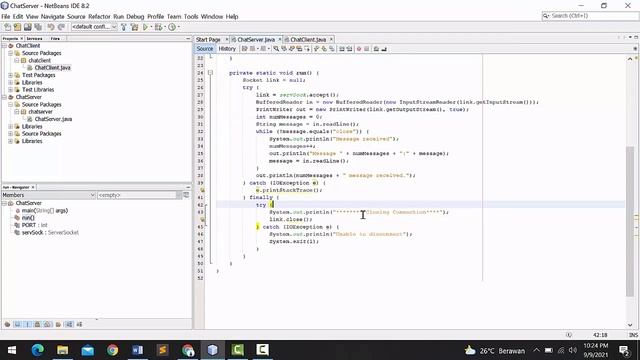Screen dimensions: 640x360
Task: Select ChatClient.java in project tree
Action: tap(52, 68)
